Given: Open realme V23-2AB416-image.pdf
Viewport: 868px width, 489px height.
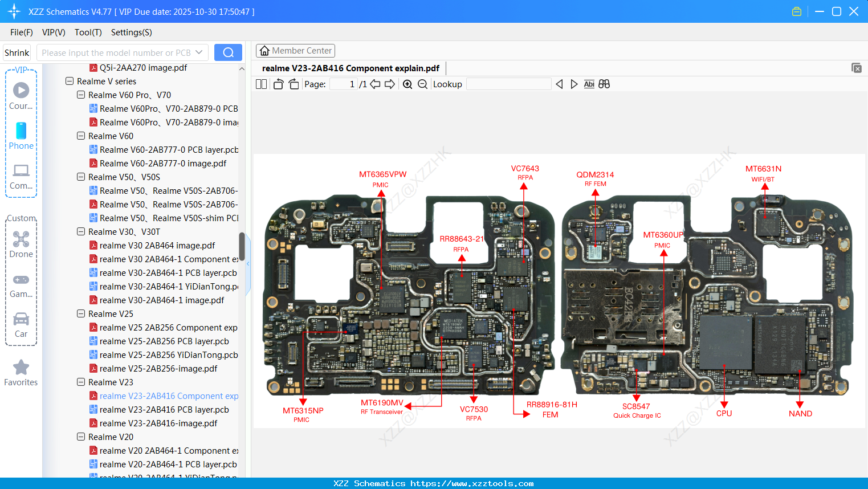Looking at the screenshot, I should [153, 423].
